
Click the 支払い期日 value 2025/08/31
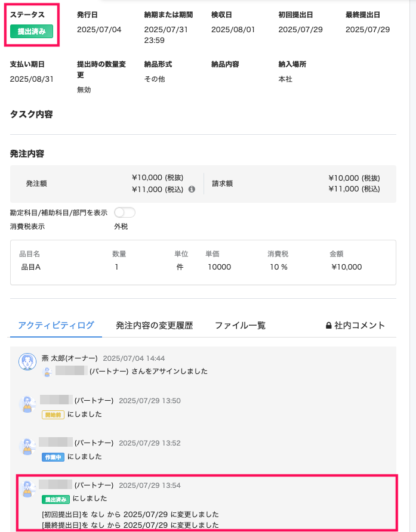[x=32, y=79]
